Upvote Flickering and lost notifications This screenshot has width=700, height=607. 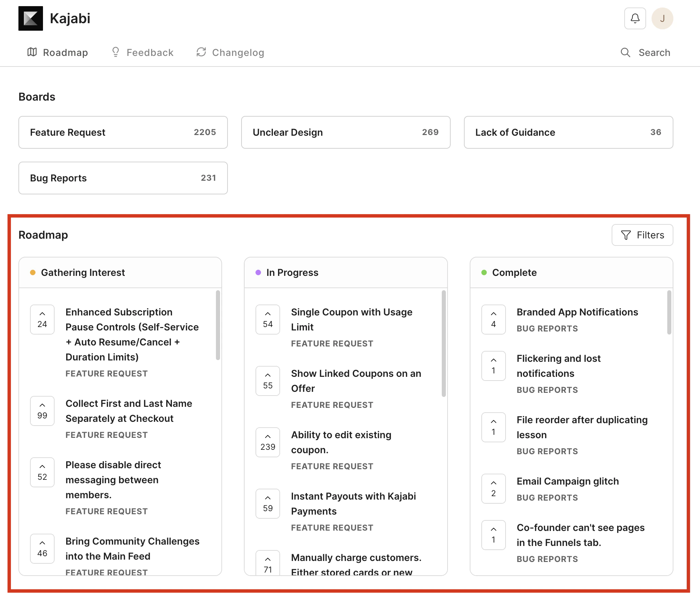pyautogui.click(x=493, y=366)
